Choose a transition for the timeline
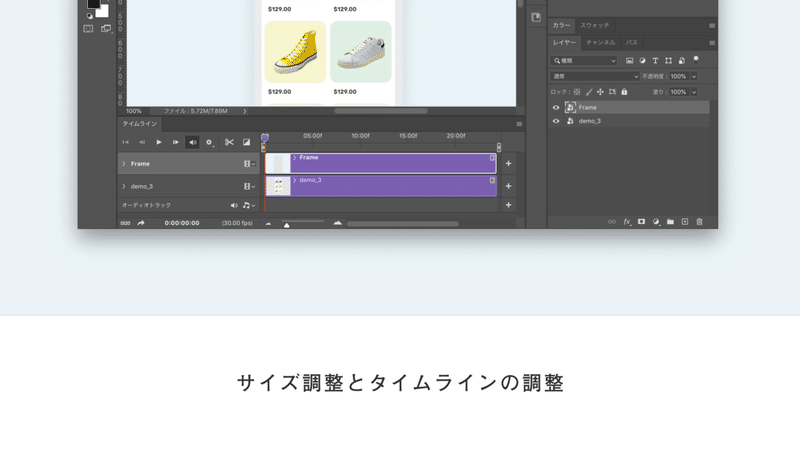Viewport: 800px width, 450px height. click(246, 142)
